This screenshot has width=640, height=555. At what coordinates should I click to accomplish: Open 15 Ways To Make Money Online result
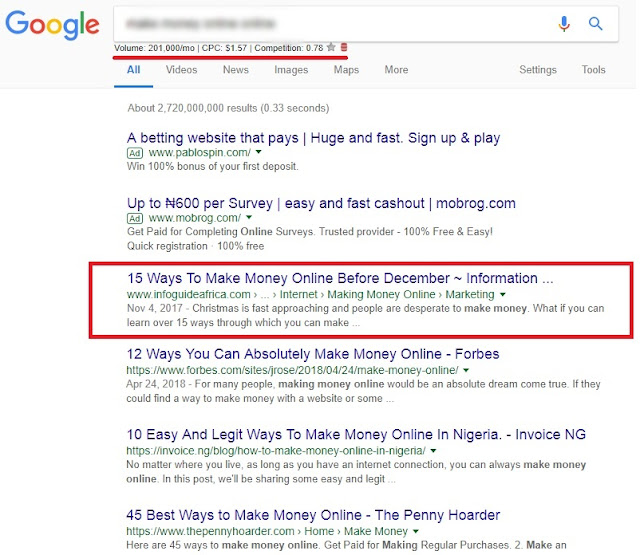pyautogui.click(x=340, y=278)
